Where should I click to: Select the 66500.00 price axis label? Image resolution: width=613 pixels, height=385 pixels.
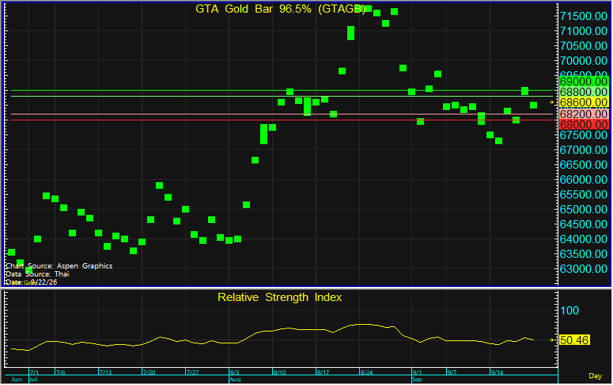(x=584, y=165)
